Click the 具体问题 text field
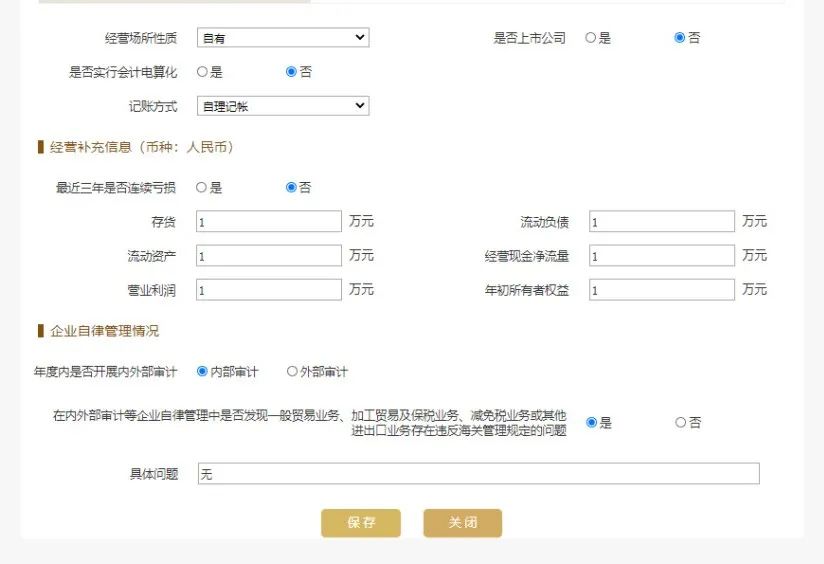The image size is (824, 564). pos(478,474)
